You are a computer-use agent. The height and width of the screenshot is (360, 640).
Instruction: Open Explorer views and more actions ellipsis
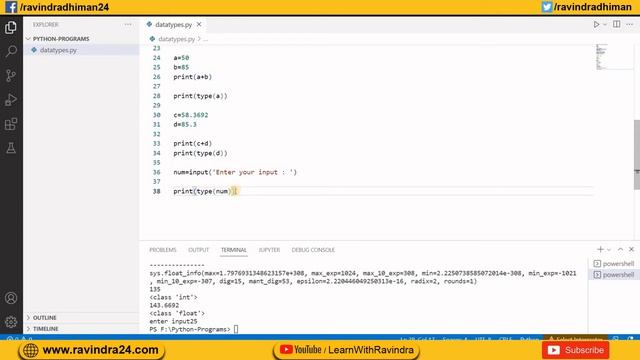click(x=128, y=24)
